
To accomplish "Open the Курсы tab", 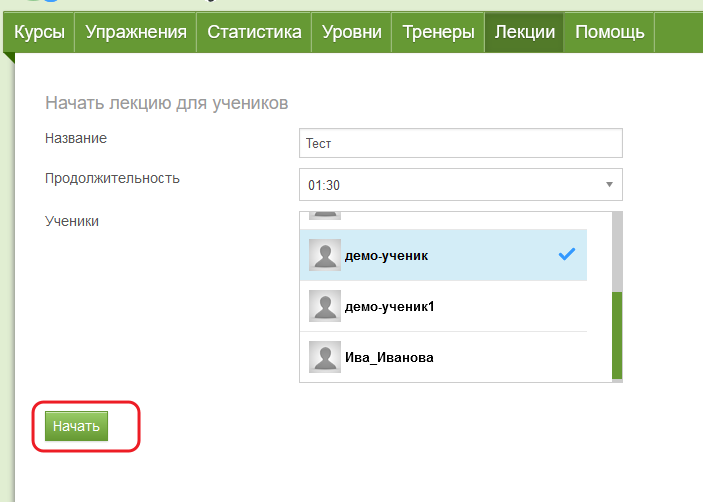I will click(40, 32).
